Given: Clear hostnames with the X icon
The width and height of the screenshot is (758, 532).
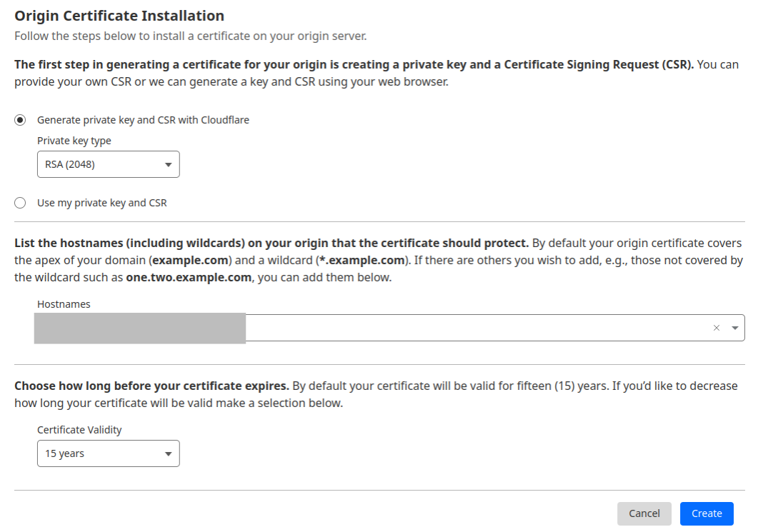Looking at the screenshot, I should click(x=717, y=328).
